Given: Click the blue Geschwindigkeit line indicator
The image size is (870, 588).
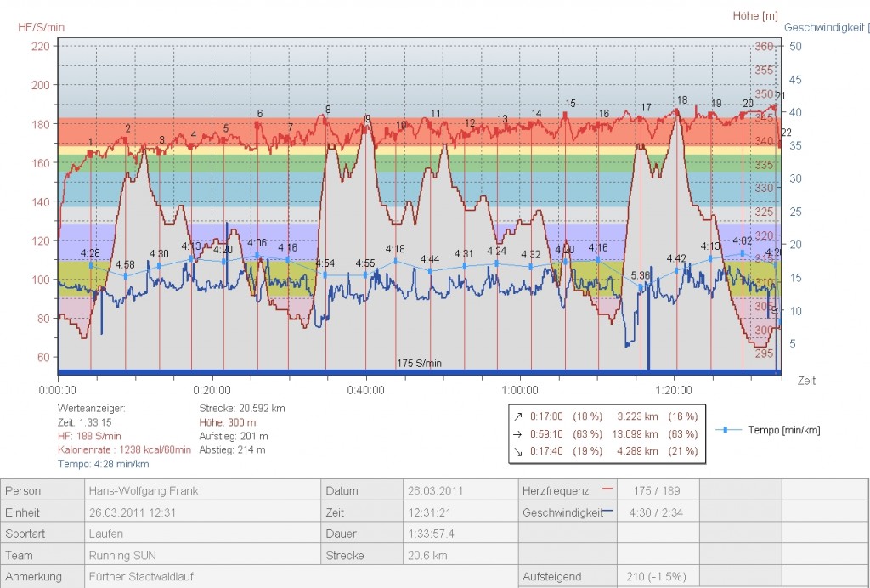Looking at the screenshot, I should click(x=607, y=512).
